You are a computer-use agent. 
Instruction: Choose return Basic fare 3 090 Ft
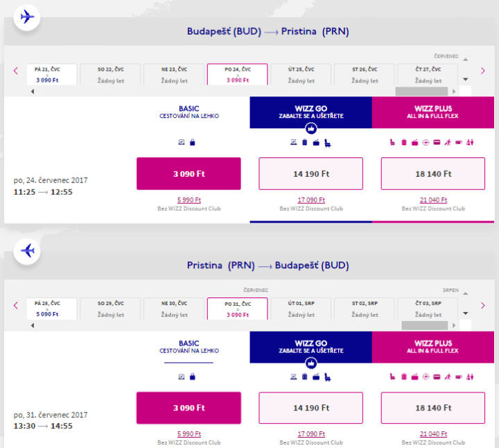pos(189,408)
